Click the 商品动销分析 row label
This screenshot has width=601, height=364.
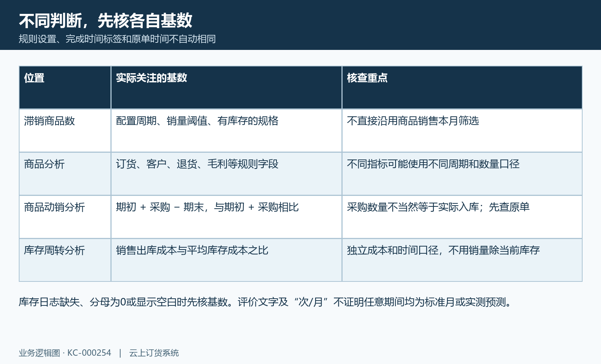click(65, 217)
